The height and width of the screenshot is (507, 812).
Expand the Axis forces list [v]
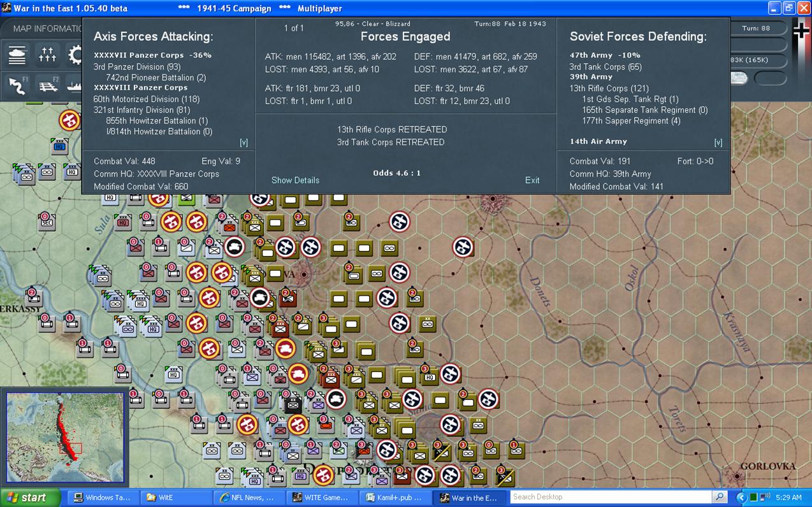243,142
